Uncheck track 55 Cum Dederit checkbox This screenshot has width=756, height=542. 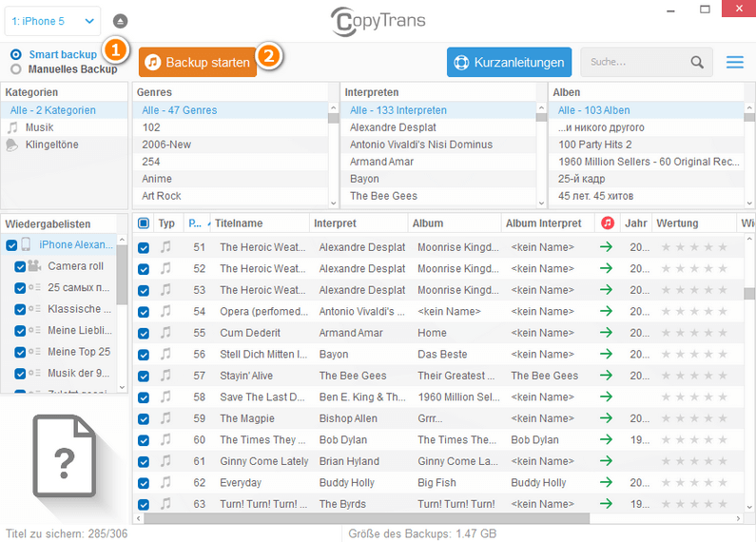point(144,333)
